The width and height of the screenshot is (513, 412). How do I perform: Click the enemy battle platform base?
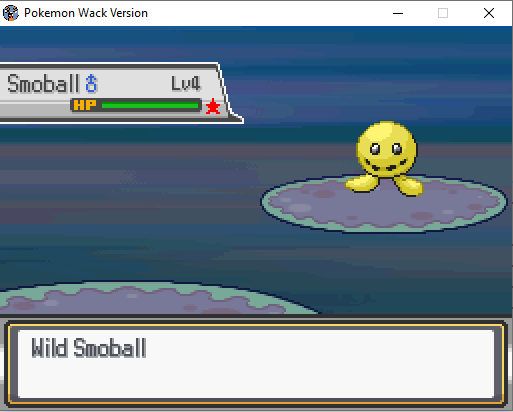(384, 204)
